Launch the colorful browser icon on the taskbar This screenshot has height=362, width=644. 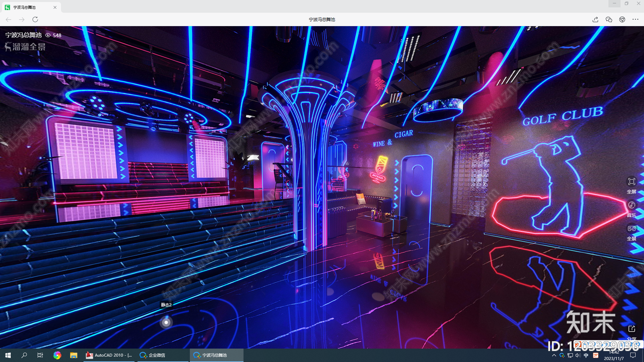click(x=57, y=355)
